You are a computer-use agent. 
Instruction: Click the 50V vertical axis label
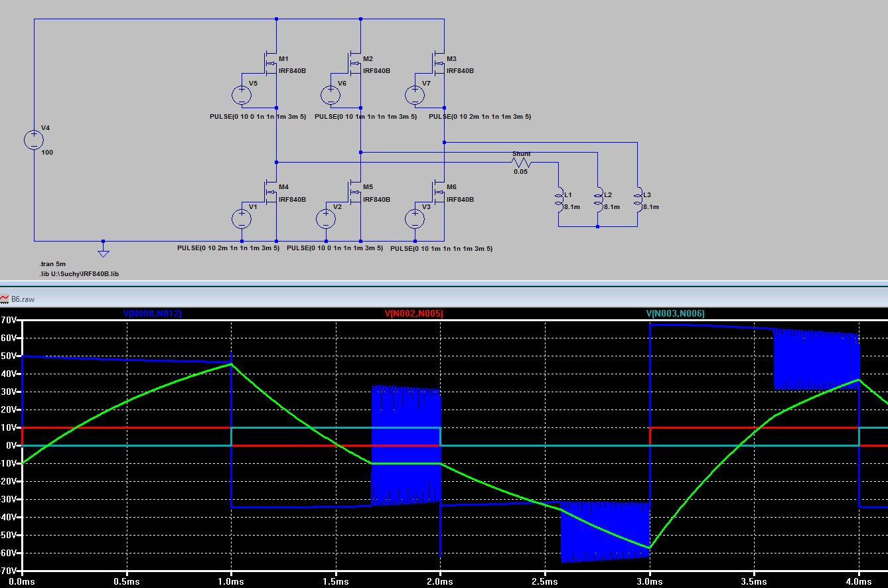click(x=9, y=356)
